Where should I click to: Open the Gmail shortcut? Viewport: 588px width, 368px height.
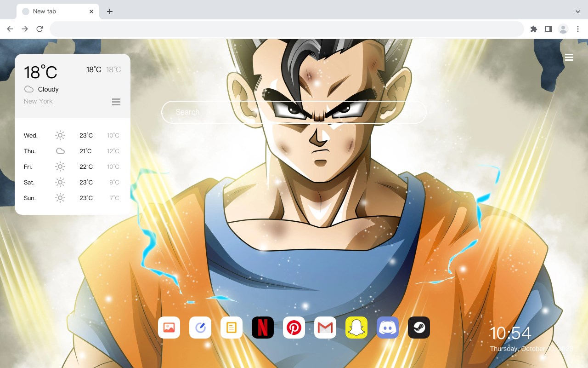click(325, 328)
